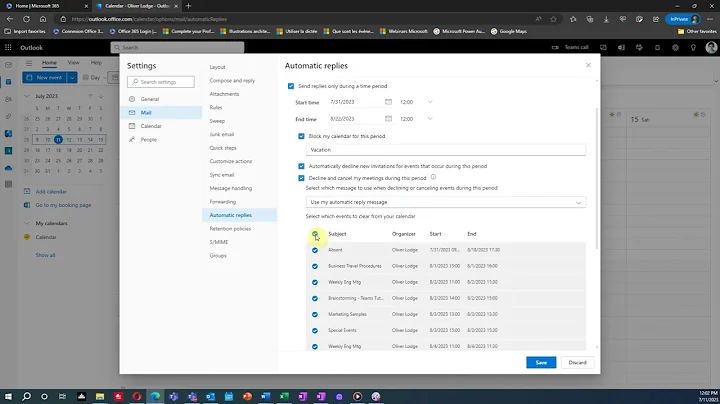Uncheck the Business Travel Procedures event

coord(315,266)
